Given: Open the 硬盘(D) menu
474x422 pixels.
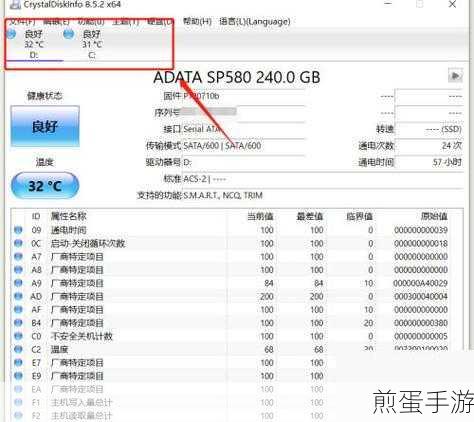Looking at the screenshot, I should (160, 22).
